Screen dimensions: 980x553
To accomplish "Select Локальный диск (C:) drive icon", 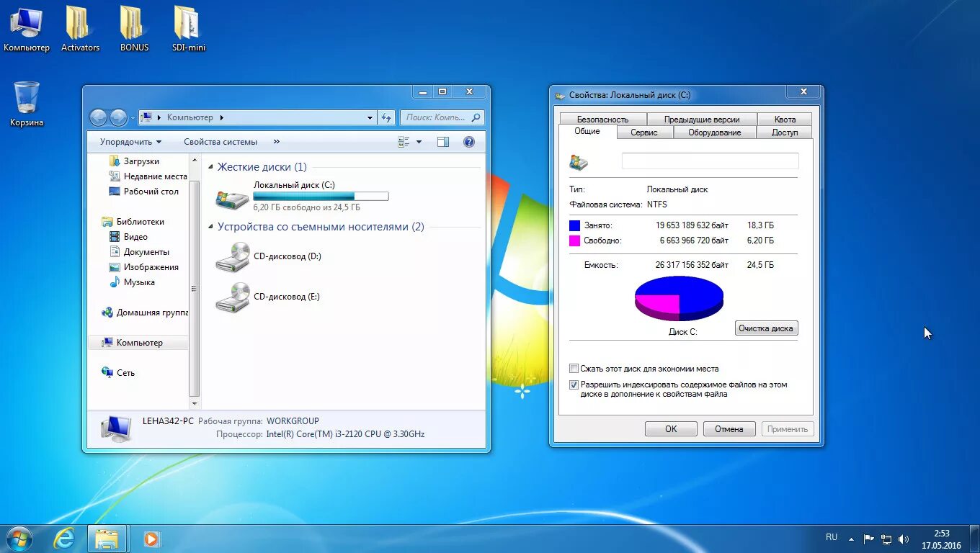I will click(x=232, y=198).
